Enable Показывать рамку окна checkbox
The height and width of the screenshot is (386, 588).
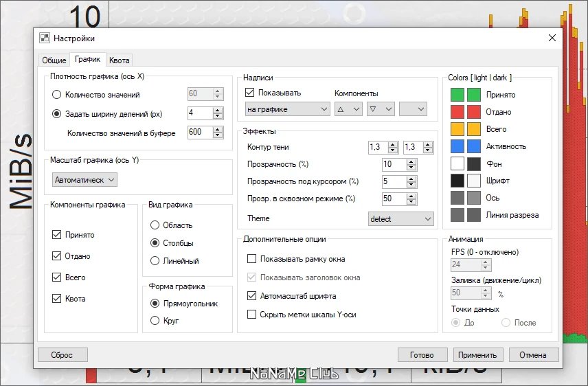[x=252, y=259]
